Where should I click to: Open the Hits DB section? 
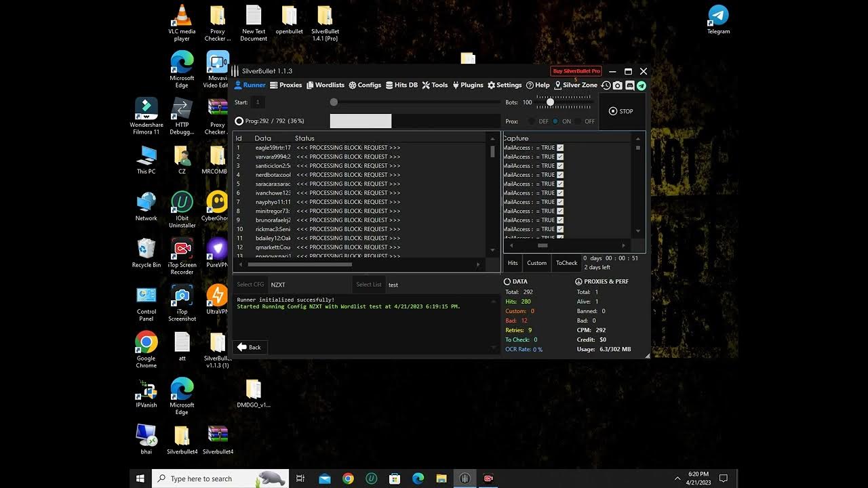401,85
